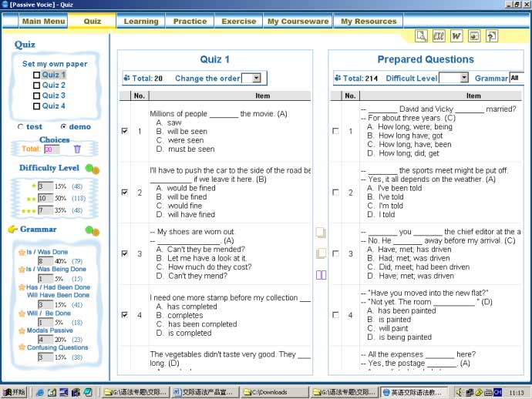Click the trash icon next to Choices total
The height and width of the screenshot is (399, 532).
point(76,149)
